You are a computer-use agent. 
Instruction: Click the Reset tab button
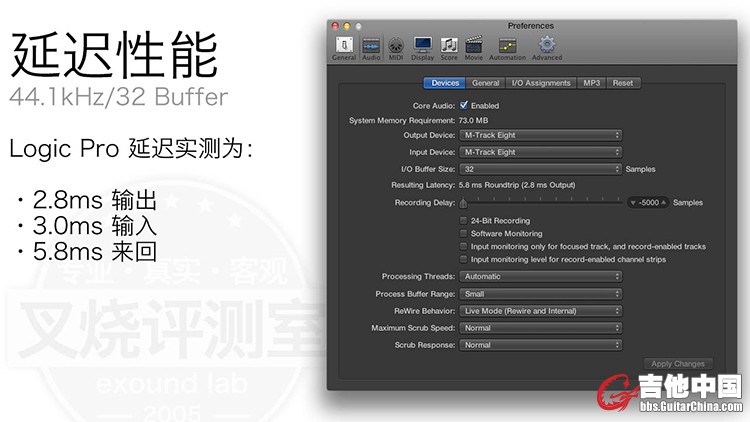(x=622, y=83)
